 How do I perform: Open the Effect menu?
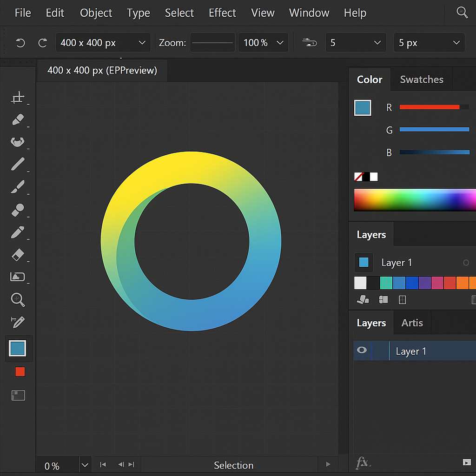[222, 13]
